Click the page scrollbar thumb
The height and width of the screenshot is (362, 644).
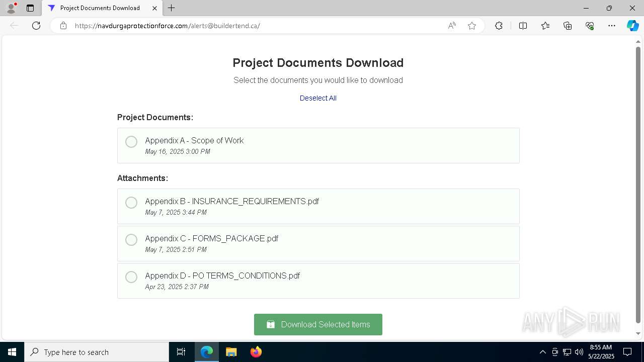click(x=638, y=185)
